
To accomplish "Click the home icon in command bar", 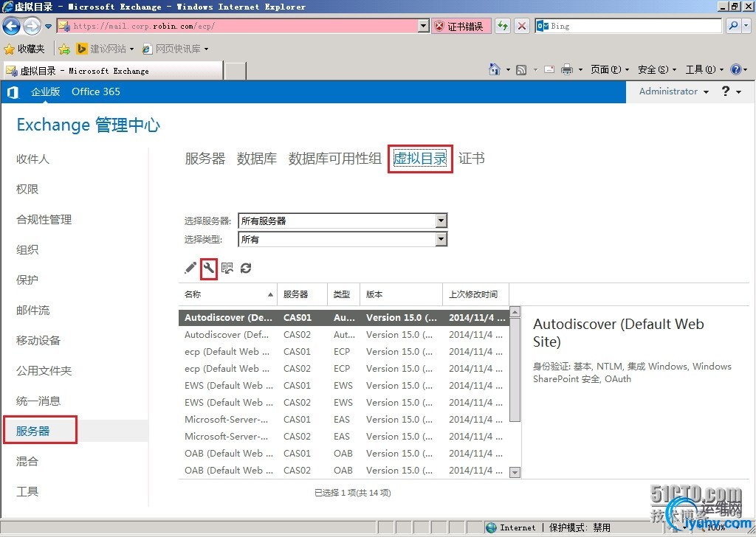I will (494, 70).
